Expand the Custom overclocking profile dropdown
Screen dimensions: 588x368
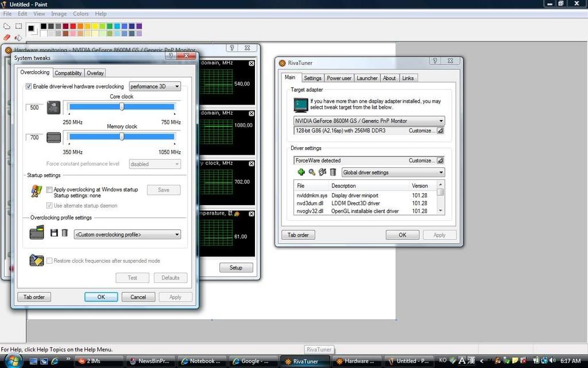[x=127, y=235]
